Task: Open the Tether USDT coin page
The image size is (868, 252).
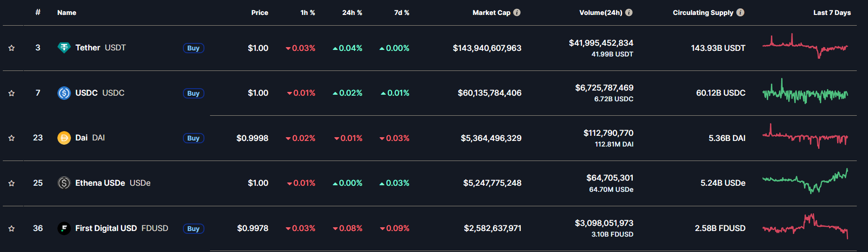Action: tap(100, 48)
